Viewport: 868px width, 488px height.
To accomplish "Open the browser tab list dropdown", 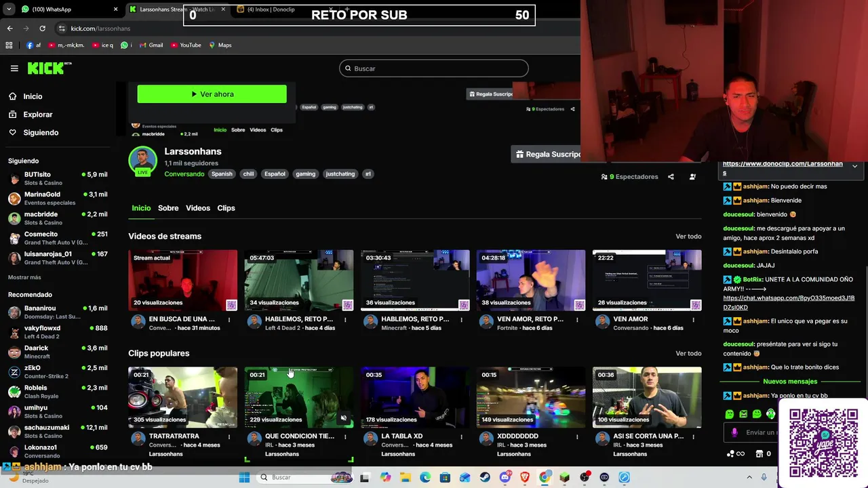I will click(x=9, y=9).
